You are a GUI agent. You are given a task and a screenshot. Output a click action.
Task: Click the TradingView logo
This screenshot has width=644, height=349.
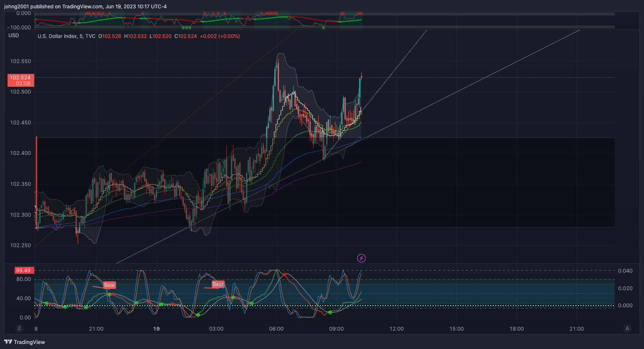point(25,342)
